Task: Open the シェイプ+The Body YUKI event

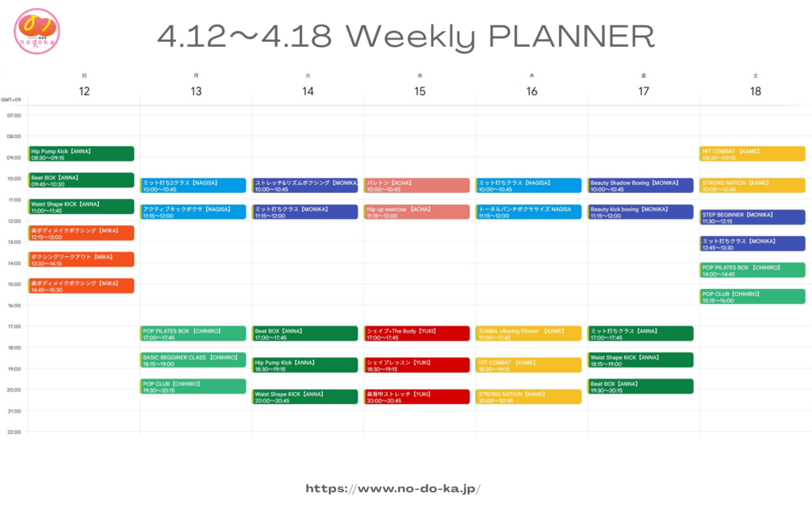Action: (x=418, y=333)
